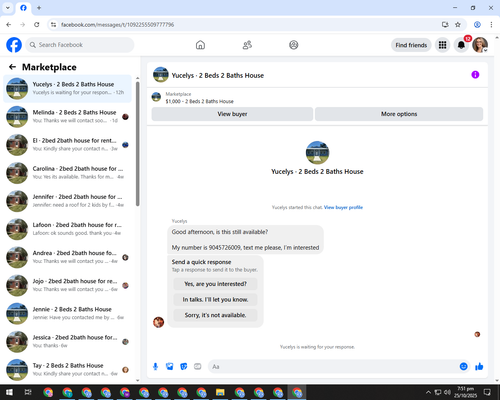Open account menu from profile picture
500x400 pixels.
tap(480, 45)
